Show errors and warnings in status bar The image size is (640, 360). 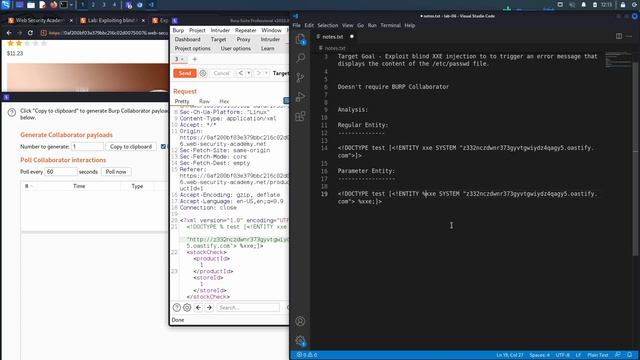[307, 355]
